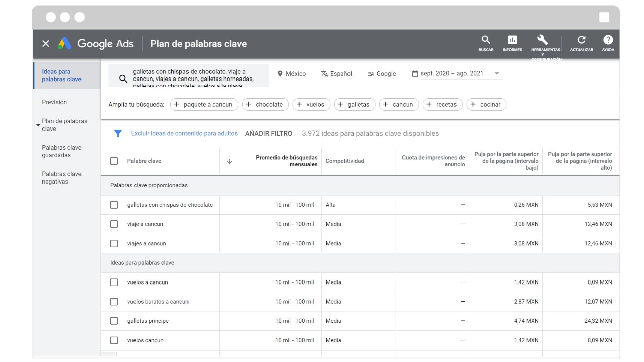Close the keyword plan with X icon
The height and width of the screenshot is (362, 644).
46,44
